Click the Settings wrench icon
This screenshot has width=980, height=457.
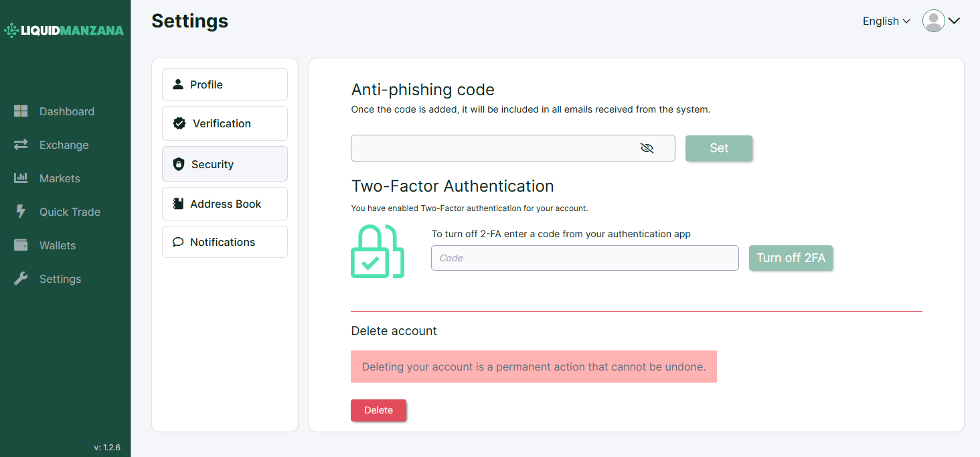pyautogui.click(x=21, y=279)
